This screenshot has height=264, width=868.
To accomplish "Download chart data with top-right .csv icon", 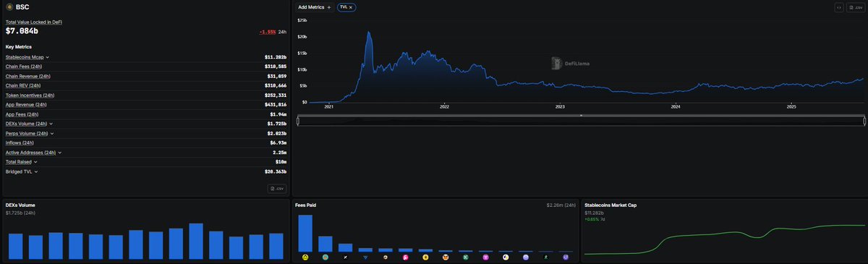I will click(855, 7).
